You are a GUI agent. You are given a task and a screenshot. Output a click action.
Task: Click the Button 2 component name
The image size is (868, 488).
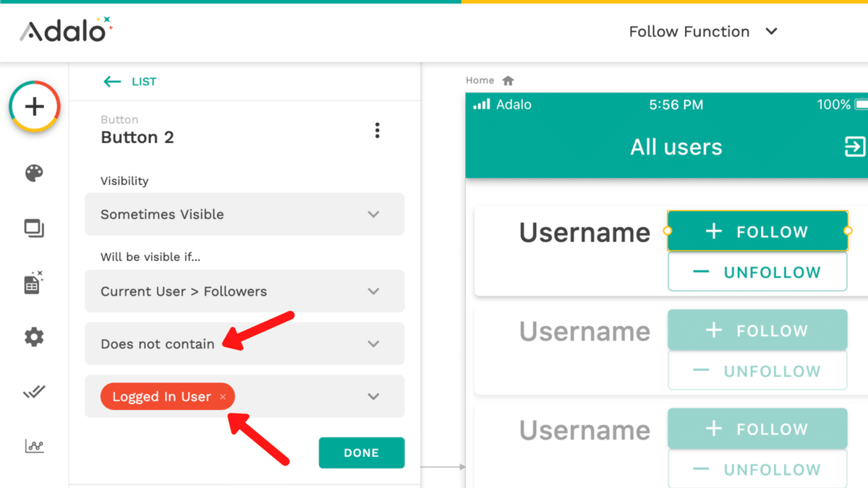(x=137, y=137)
